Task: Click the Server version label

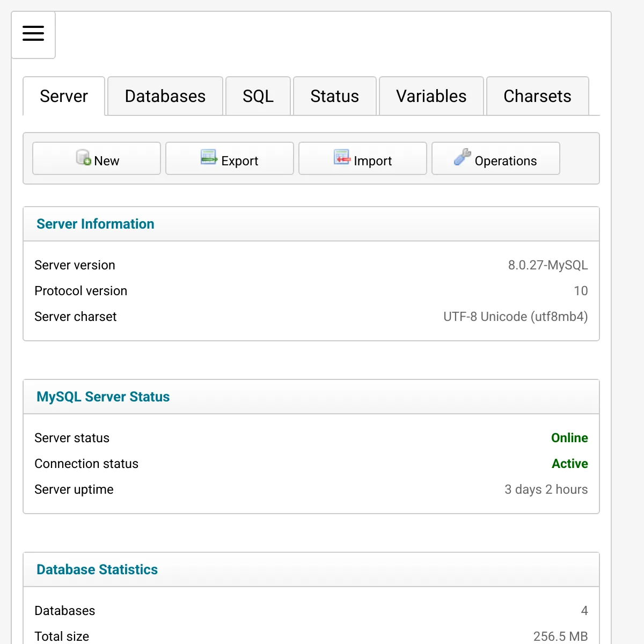Action: pyautogui.click(x=75, y=265)
